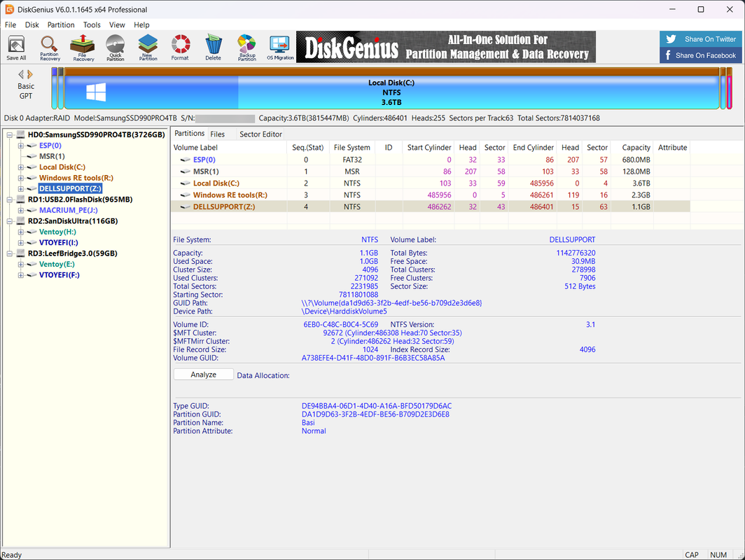Open the File menu

[11, 24]
